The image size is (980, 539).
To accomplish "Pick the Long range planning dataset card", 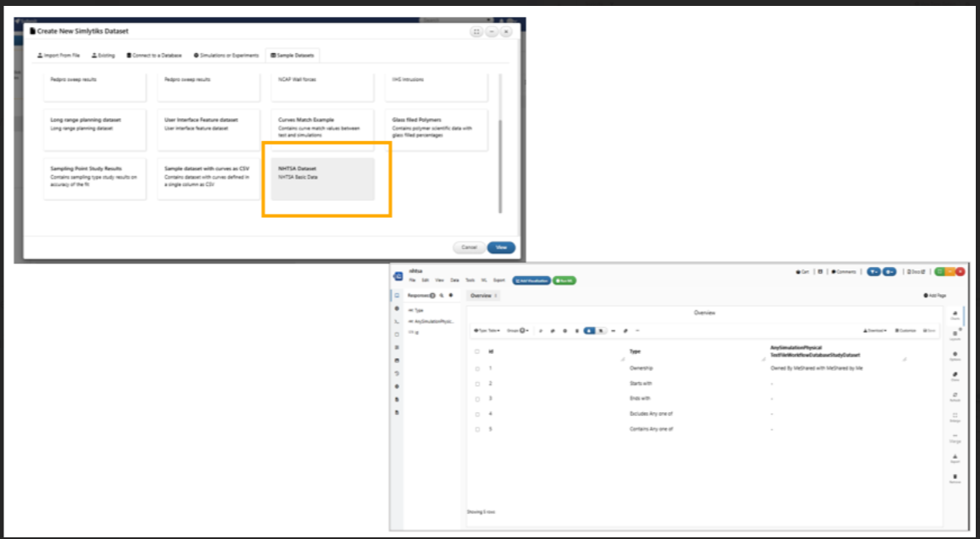I will (95, 130).
